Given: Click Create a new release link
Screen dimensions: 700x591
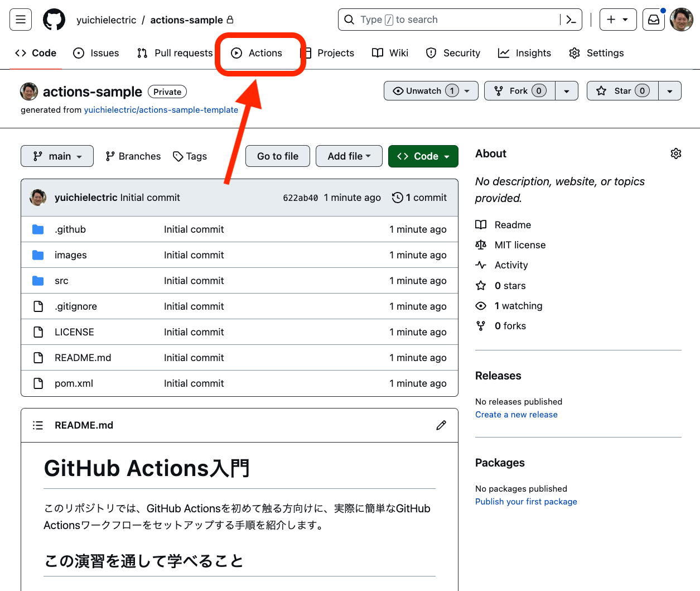Looking at the screenshot, I should click(x=516, y=415).
